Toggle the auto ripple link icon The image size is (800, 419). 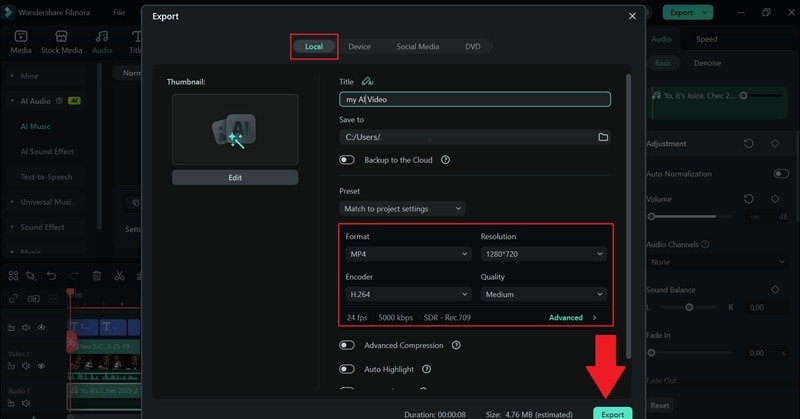(x=13, y=299)
